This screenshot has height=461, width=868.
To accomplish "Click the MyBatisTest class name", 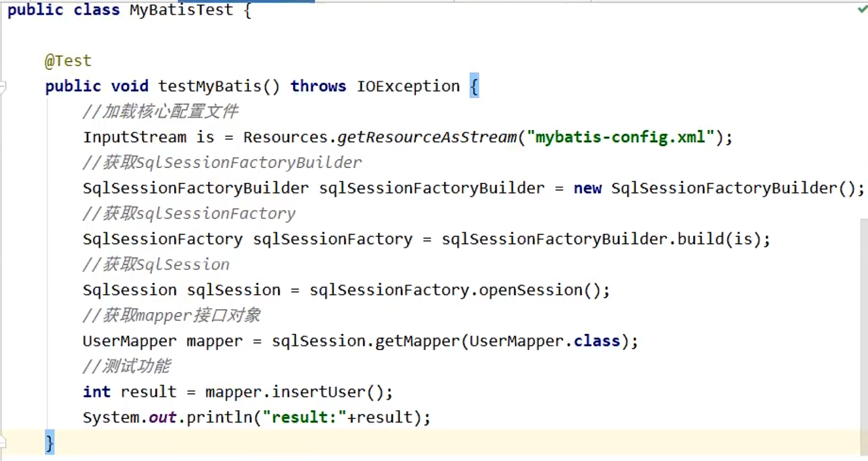I will [x=181, y=10].
